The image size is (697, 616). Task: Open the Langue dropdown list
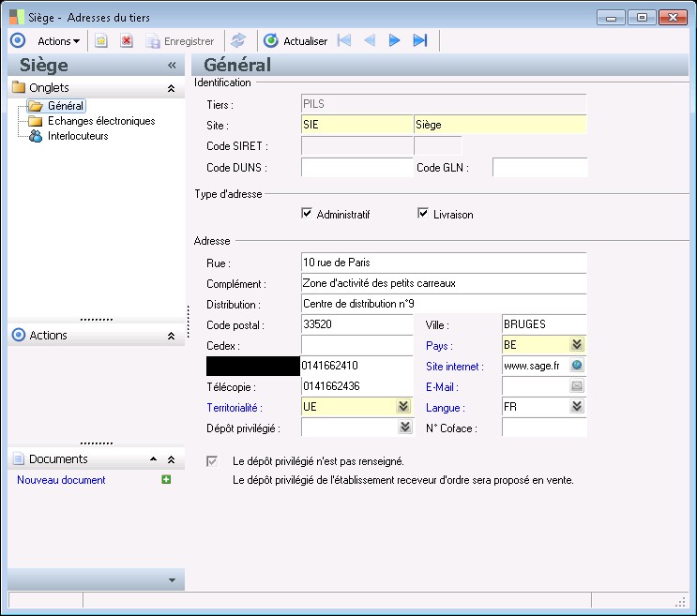coord(577,407)
